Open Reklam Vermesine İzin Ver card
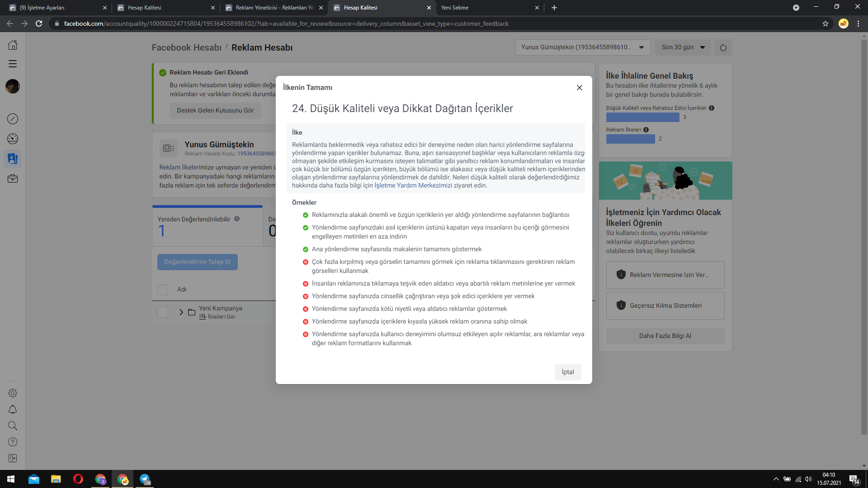Viewport: 868px width, 488px height. [665, 275]
